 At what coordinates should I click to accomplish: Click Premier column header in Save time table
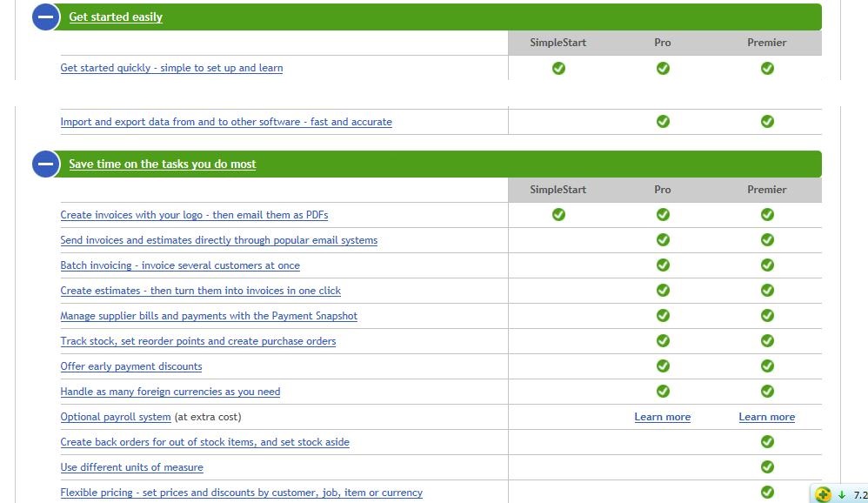tap(767, 190)
